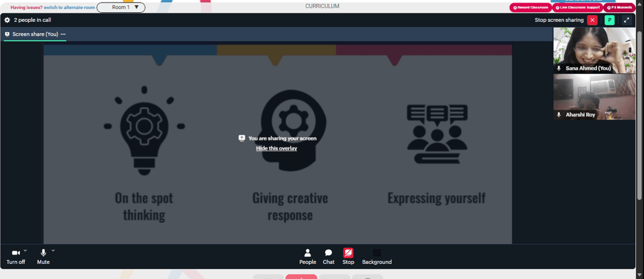The height and width of the screenshot is (279, 644).
Task: Open the Chat panel
Action: [x=328, y=257]
